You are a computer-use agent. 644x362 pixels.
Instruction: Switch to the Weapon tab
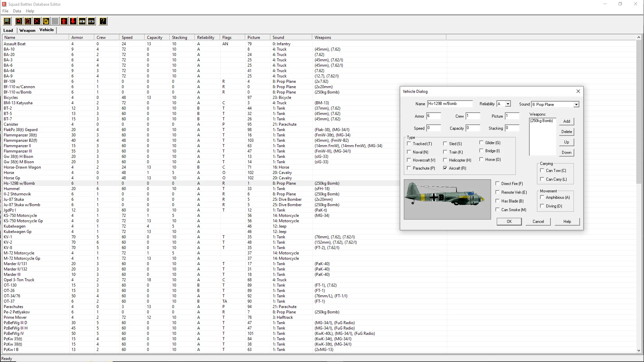pos(27,30)
